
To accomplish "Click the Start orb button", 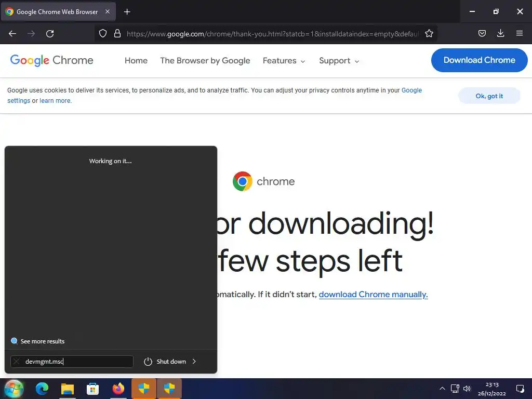I will [x=14, y=389].
